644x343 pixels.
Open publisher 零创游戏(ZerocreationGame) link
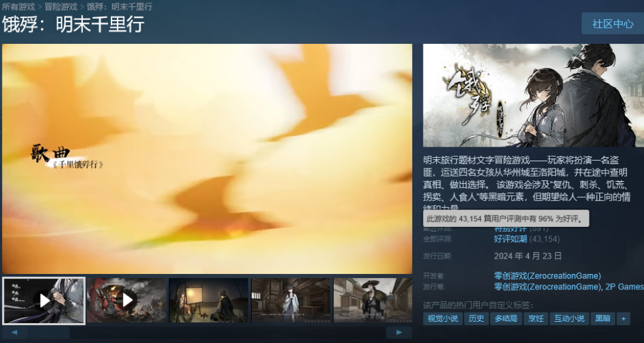[547, 287]
